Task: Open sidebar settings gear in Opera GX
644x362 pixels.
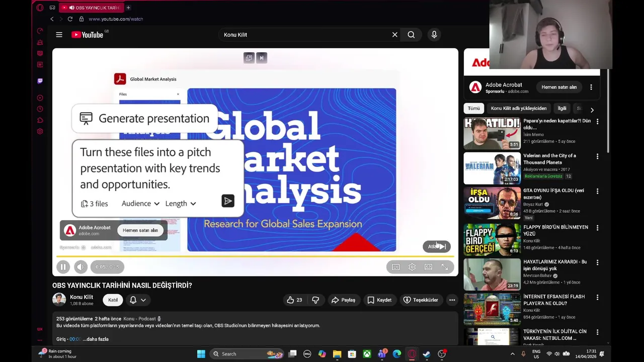Action: click(40, 132)
